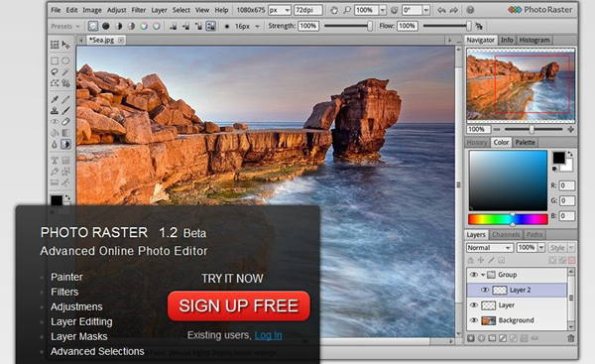Select the Rectangular Marquee tool

pos(55,61)
